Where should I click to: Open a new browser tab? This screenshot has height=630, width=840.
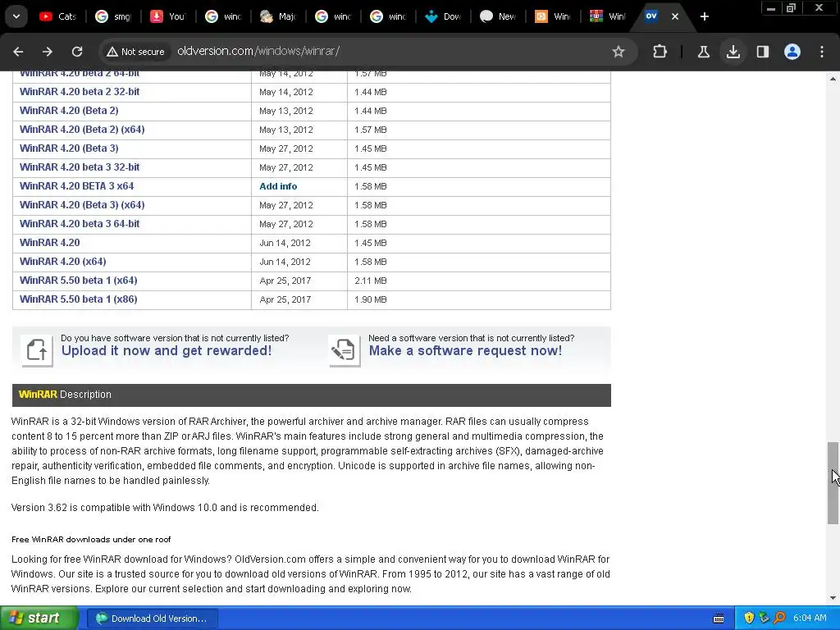click(705, 16)
